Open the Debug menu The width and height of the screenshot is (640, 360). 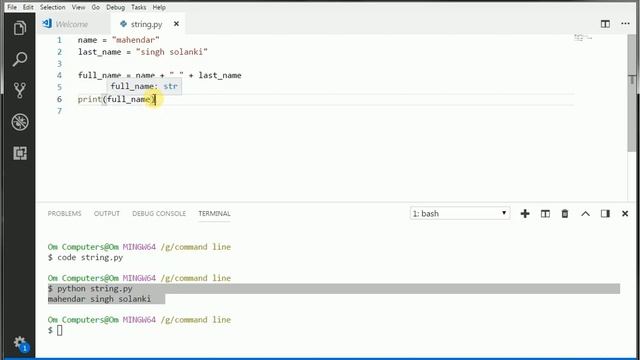pyautogui.click(x=116, y=7)
